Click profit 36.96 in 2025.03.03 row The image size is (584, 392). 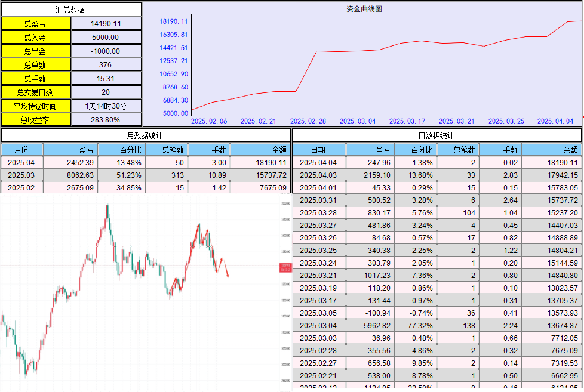[370, 338]
